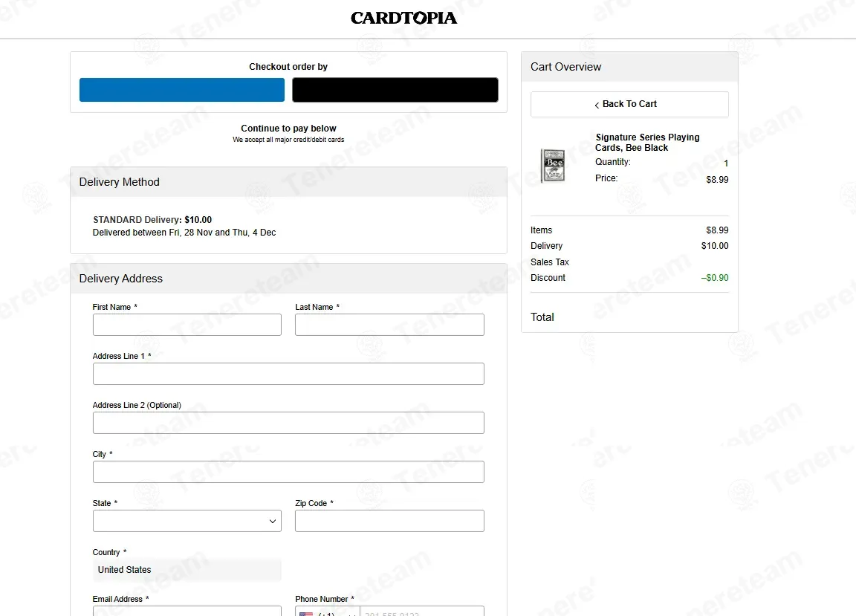The height and width of the screenshot is (616, 856).
Task: Click the Last Name field
Action: coord(389,325)
